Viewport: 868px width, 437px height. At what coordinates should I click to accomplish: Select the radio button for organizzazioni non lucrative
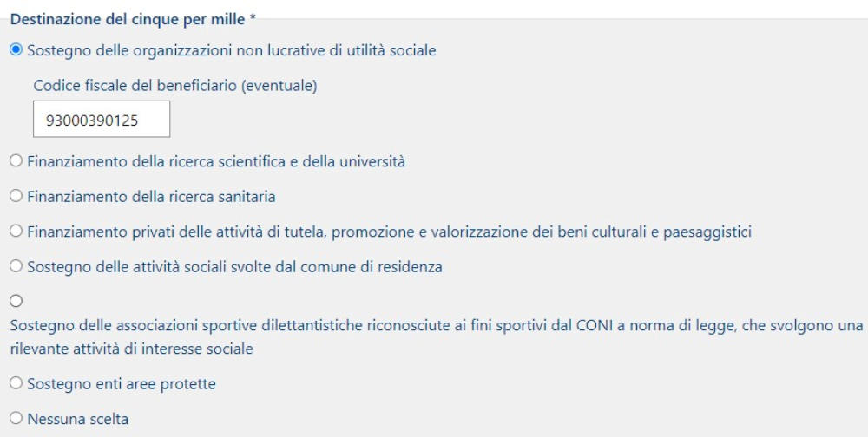16,49
